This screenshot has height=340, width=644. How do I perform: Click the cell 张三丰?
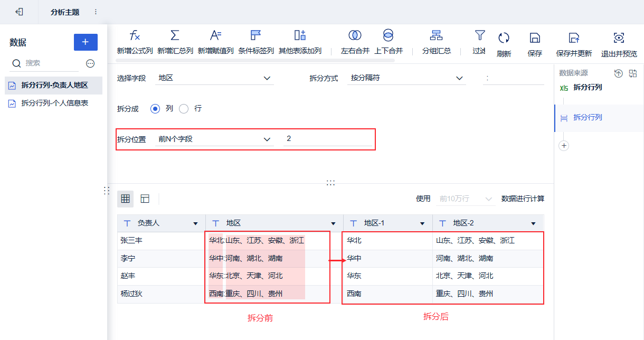point(161,241)
